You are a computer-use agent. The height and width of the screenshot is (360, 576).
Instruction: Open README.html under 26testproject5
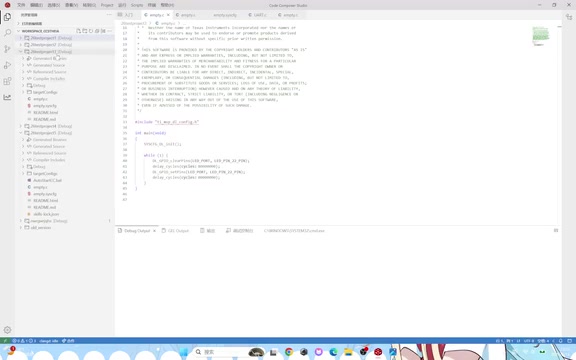46,201
